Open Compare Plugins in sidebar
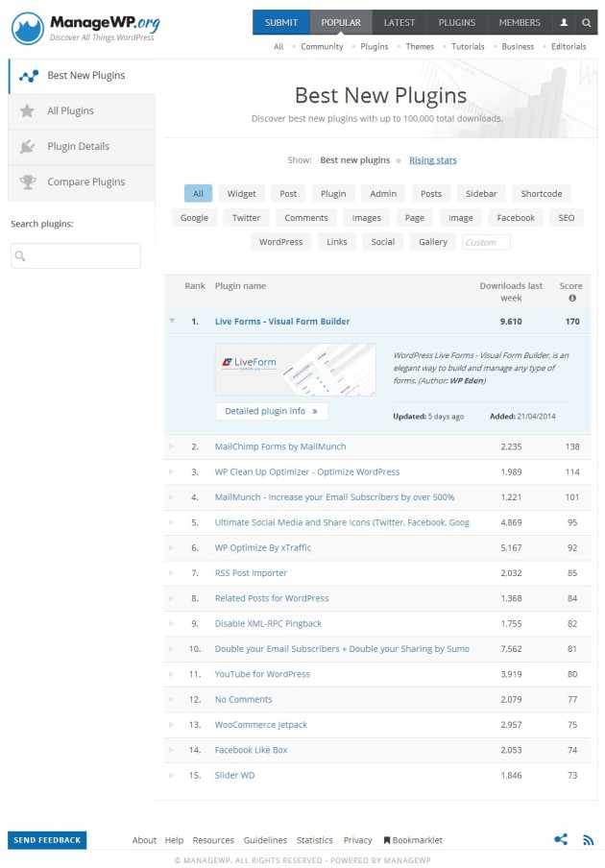Viewport: 605px width, 868px height. point(82,182)
